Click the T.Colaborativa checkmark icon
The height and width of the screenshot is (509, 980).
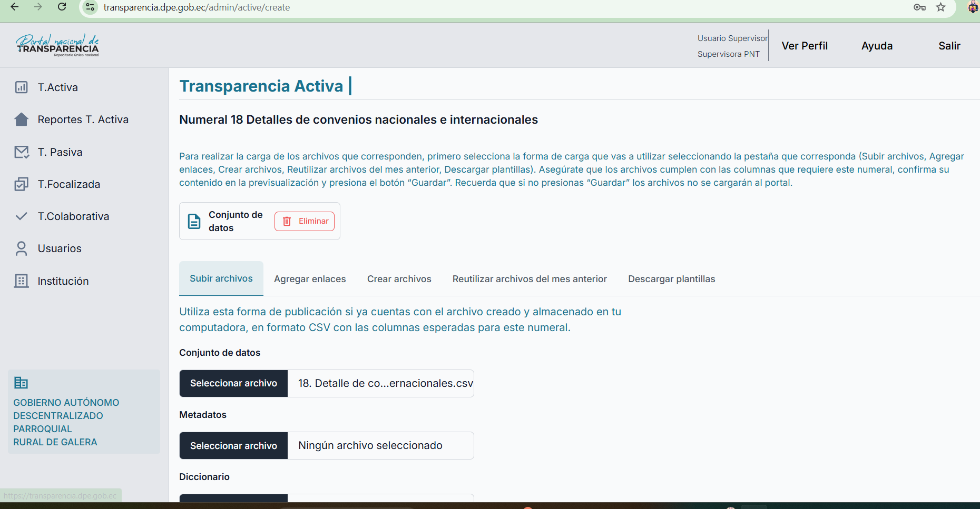click(x=21, y=216)
